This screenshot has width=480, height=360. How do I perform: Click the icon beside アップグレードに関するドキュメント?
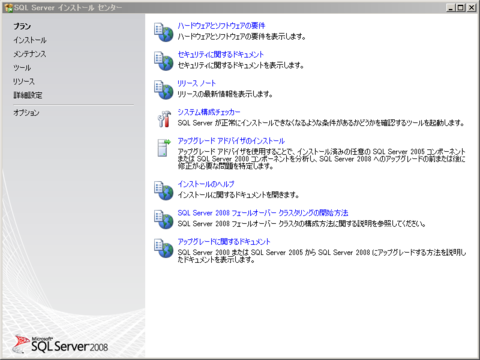163,248
